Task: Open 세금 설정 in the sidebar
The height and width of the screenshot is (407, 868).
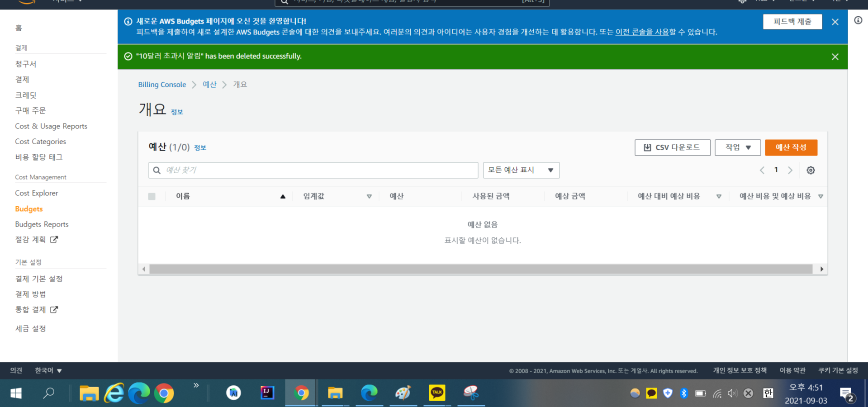Action: 30,329
